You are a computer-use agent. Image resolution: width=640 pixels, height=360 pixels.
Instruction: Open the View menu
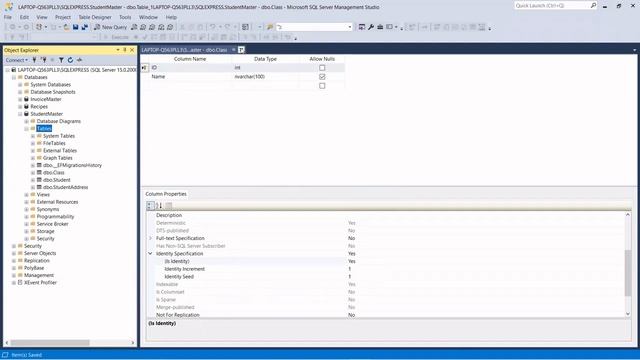[42, 17]
